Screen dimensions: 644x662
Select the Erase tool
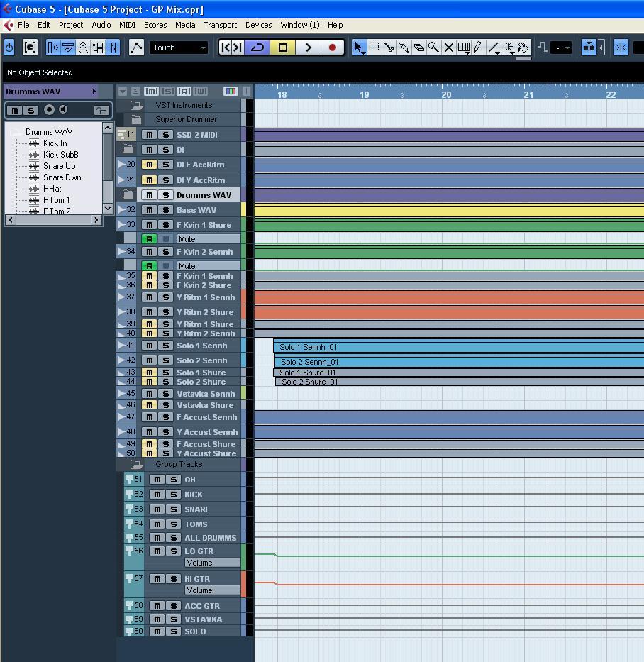click(418, 48)
